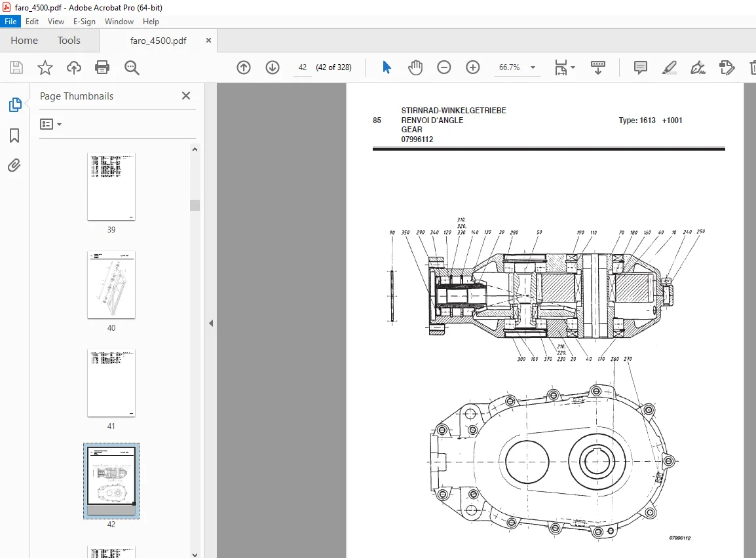Image resolution: width=756 pixels, height=558 pixels.
Task: Click the '07996112' part number under GEAR
Action: 417,139
